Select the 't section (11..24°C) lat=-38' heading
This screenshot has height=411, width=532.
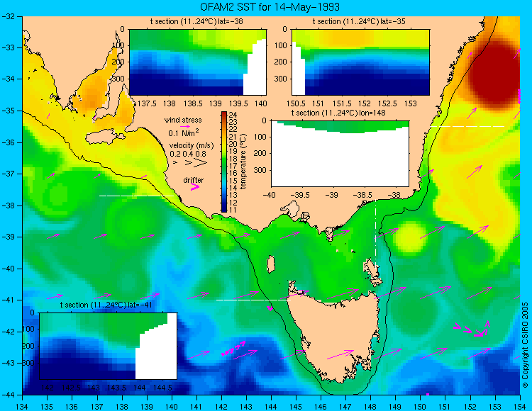pyautogui.click(x=196, y=21)
